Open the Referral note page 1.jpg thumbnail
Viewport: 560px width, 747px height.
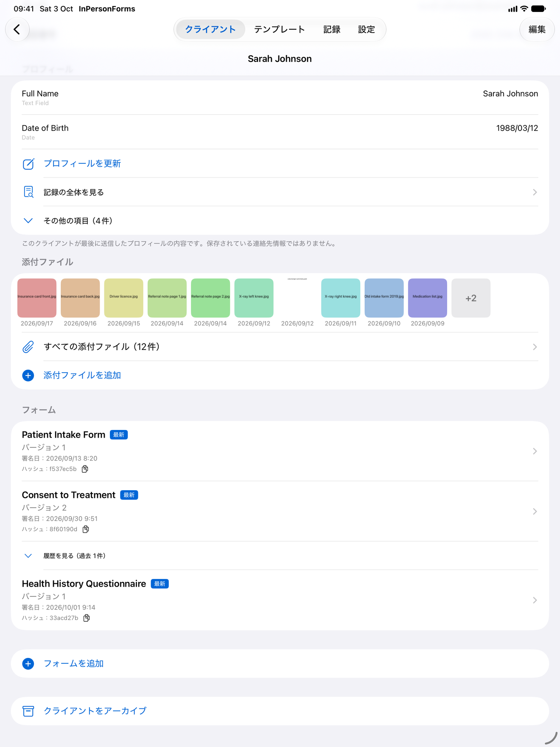[x=167, y=298]
